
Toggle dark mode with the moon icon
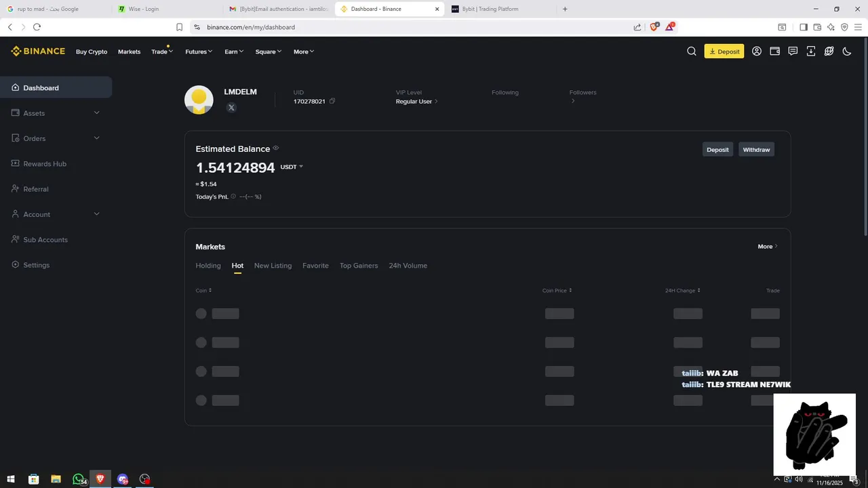(847, 52)
